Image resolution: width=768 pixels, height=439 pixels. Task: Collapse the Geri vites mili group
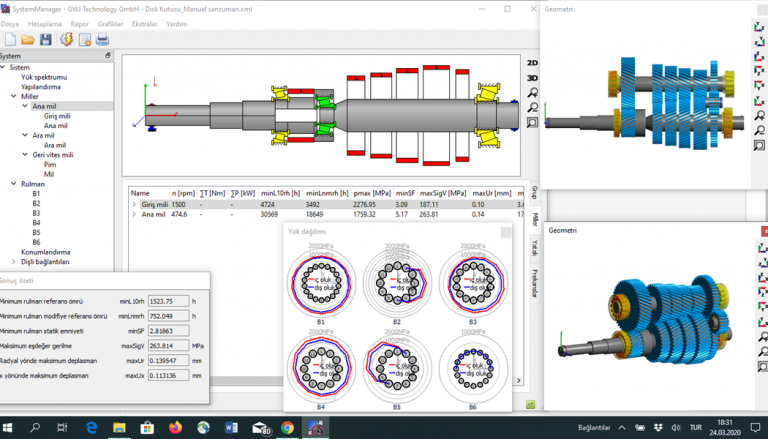pos(25,154)
